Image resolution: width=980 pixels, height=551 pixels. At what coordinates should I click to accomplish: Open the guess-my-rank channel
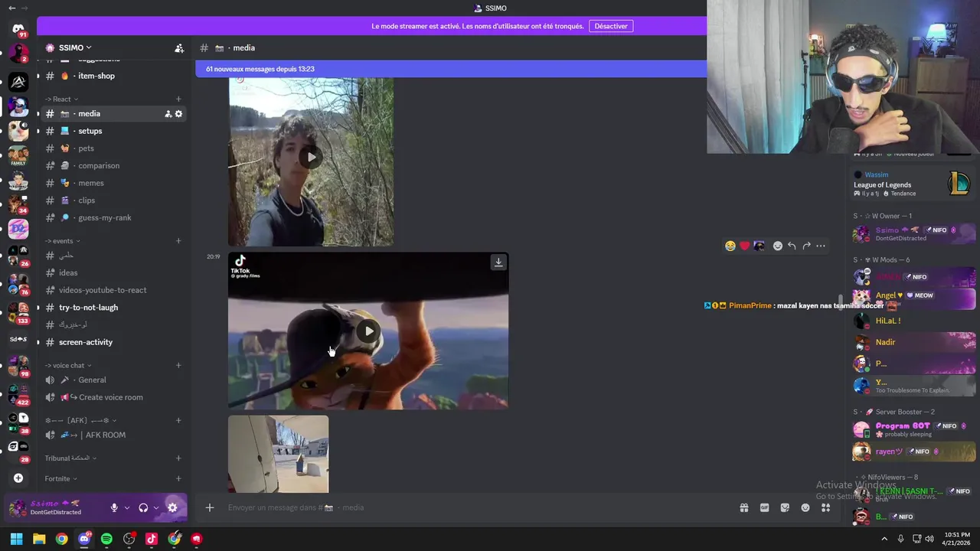[x=113, y=217]
